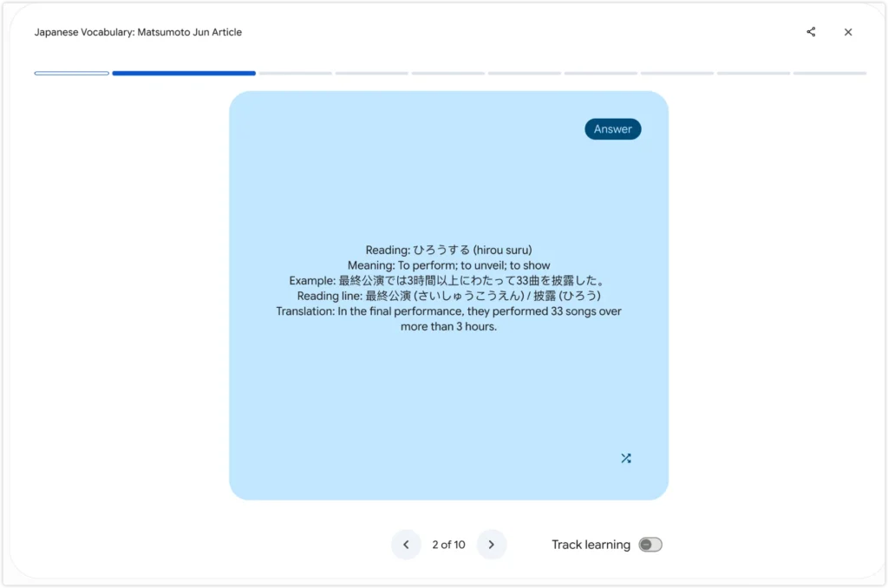The height and width of the screenshot is (588, 888).
Task: Click the 'Meaning: To perform; to unveil' line
Action: point(448,265)
